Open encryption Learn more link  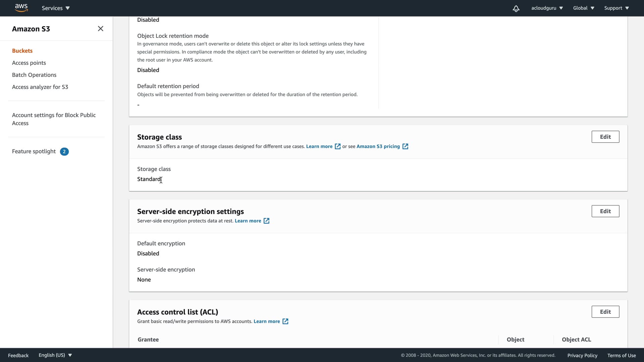[248, 221]
